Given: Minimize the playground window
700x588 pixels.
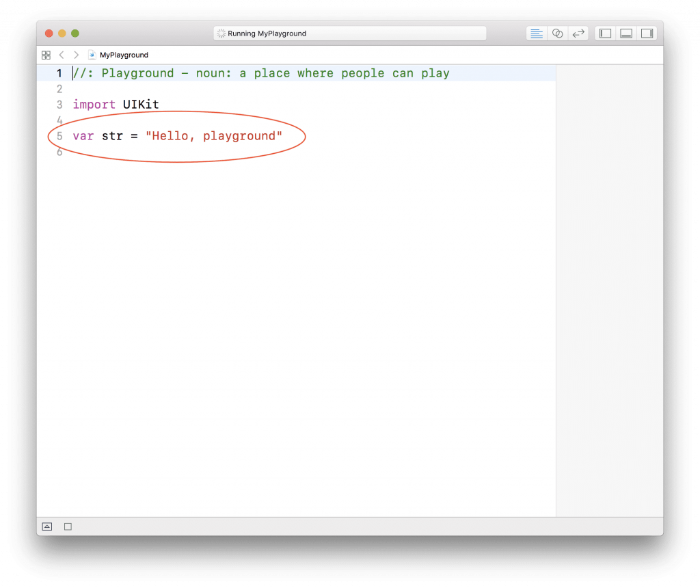Looking at the screenshot, I should coord(62,34).
